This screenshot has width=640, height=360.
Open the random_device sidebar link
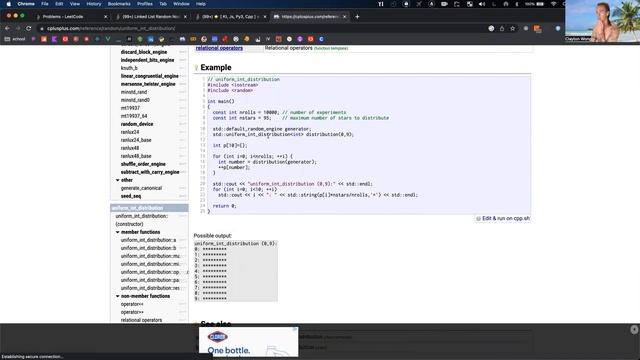[137, 124]
